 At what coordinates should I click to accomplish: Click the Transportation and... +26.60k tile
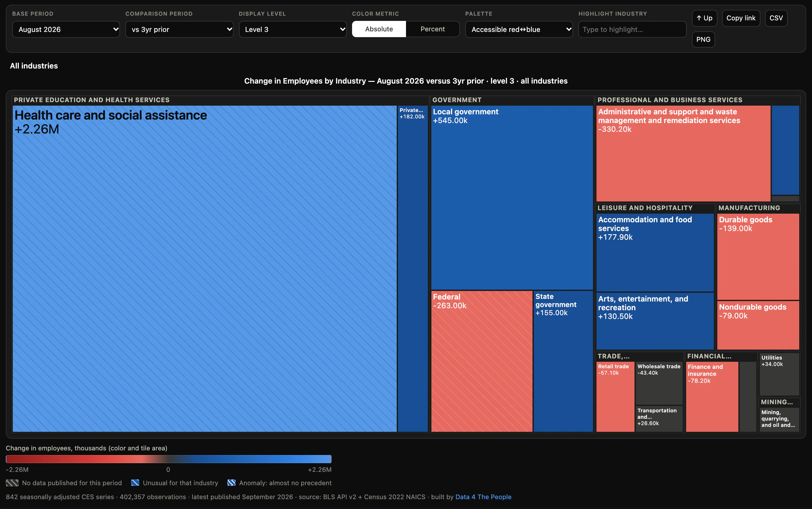coord(659,419)
